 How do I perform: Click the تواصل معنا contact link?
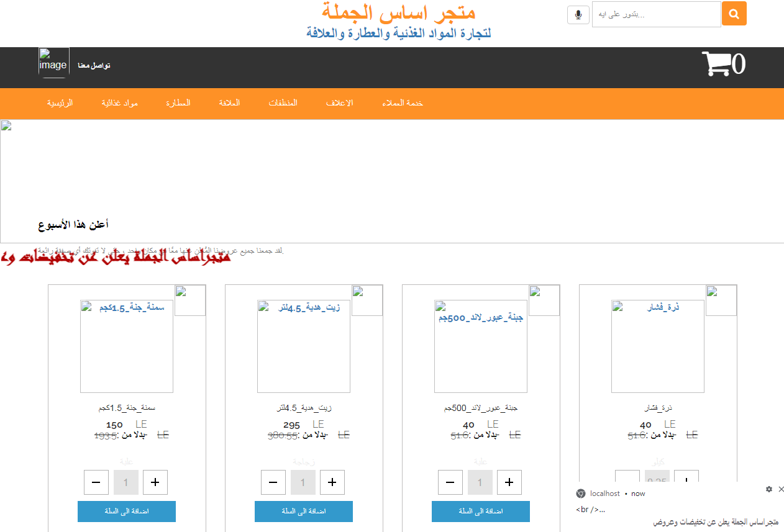tap(94, 66)
